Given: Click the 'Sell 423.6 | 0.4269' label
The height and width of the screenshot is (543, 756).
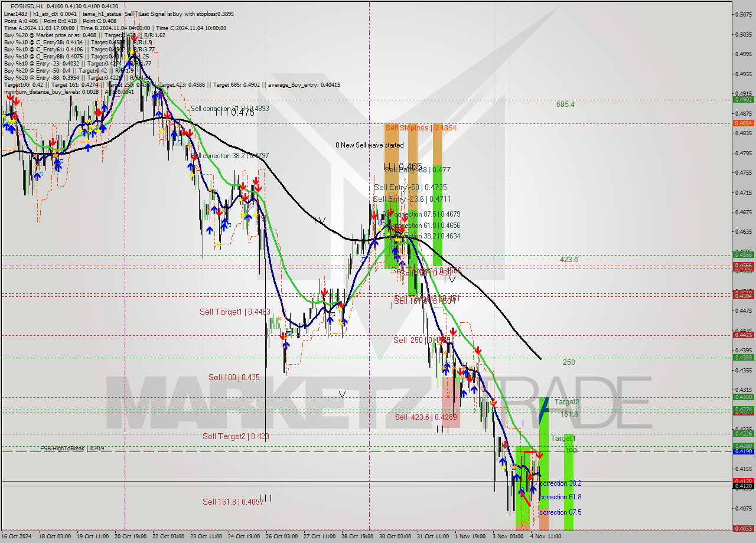Looking at the screenshot, I should [425, 417].
